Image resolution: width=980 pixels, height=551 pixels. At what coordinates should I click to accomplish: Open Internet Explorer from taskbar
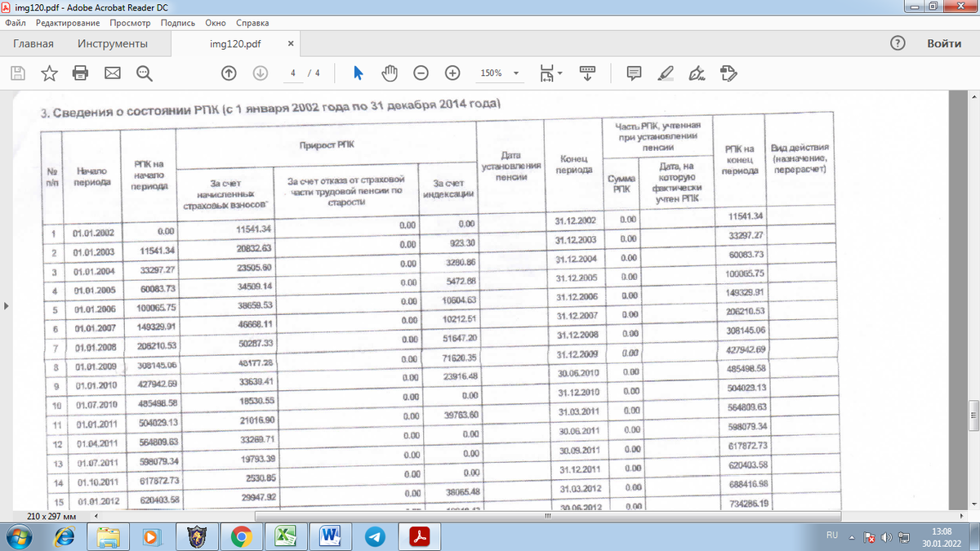pyautogui.click(x=64, y=536)
